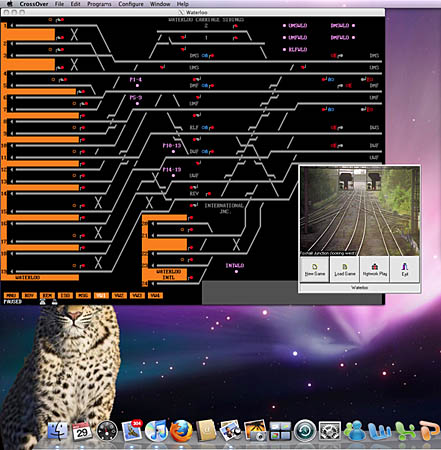
Task: Toggle the dot beside DMSWLD
Action: [353, 26]
